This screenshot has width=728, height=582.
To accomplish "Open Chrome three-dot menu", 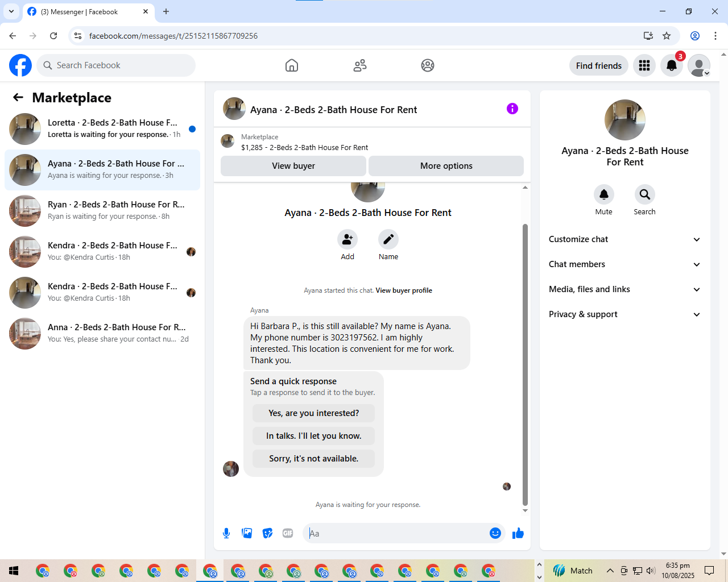I will click(x=715, y=36).
